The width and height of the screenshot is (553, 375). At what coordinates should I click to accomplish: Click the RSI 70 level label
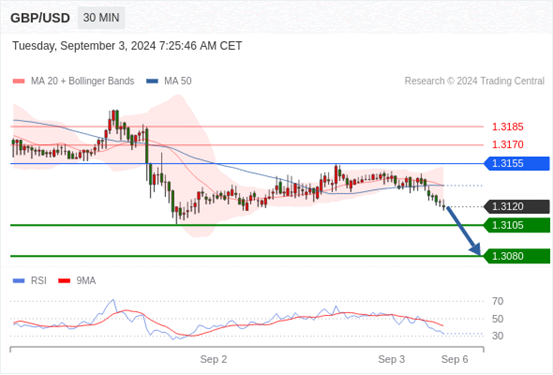click(x=498, y=301)
